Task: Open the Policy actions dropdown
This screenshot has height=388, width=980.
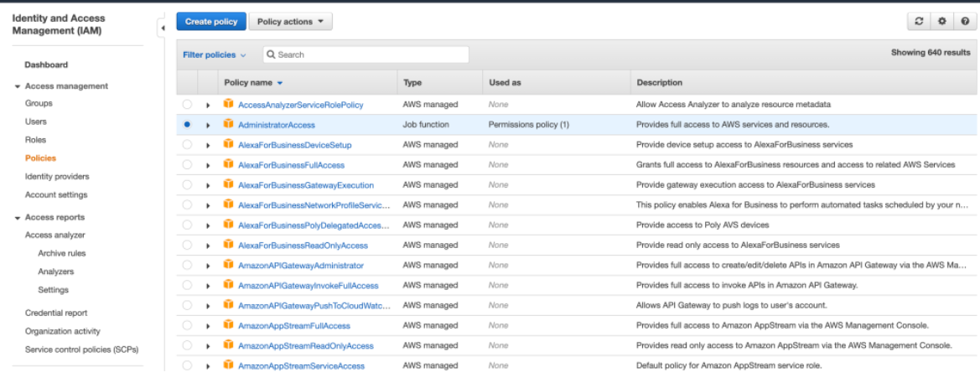Action: pos(291,21)
